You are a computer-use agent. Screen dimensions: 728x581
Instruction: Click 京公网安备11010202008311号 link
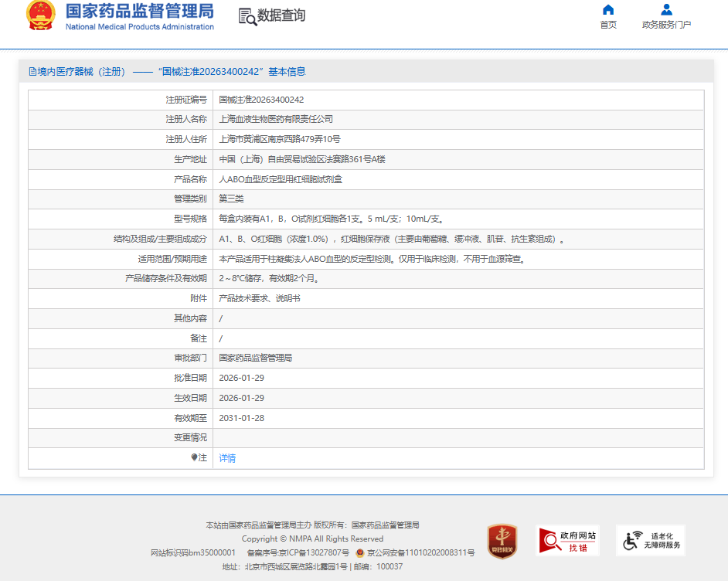pos(420,553)
